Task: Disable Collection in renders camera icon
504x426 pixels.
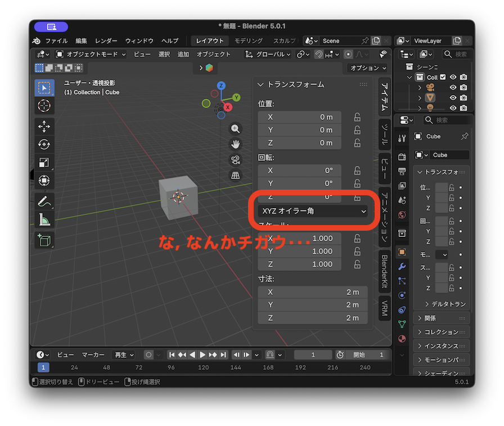Action: [463, 77]
